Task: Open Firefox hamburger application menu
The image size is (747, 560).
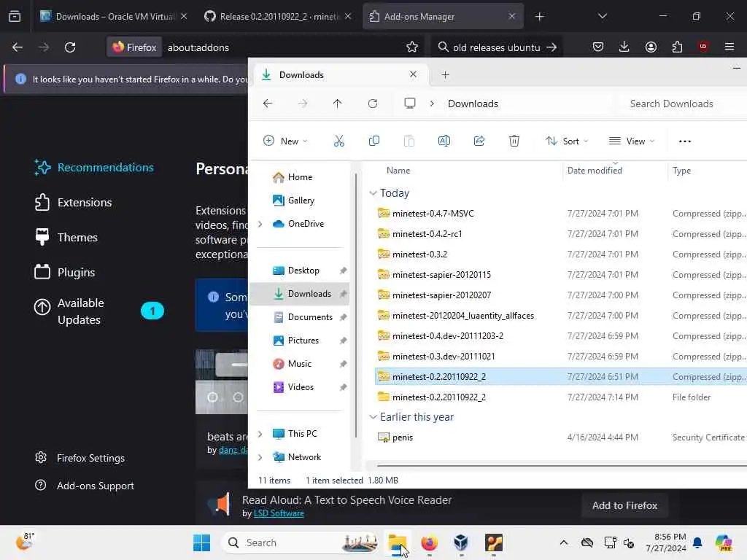Action: (729, 47)
